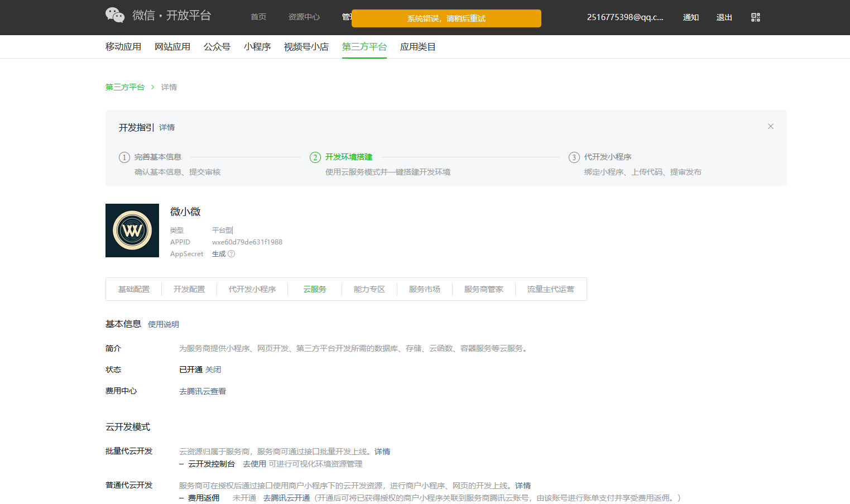Select the 云服务 section tab

pos(315,289)
